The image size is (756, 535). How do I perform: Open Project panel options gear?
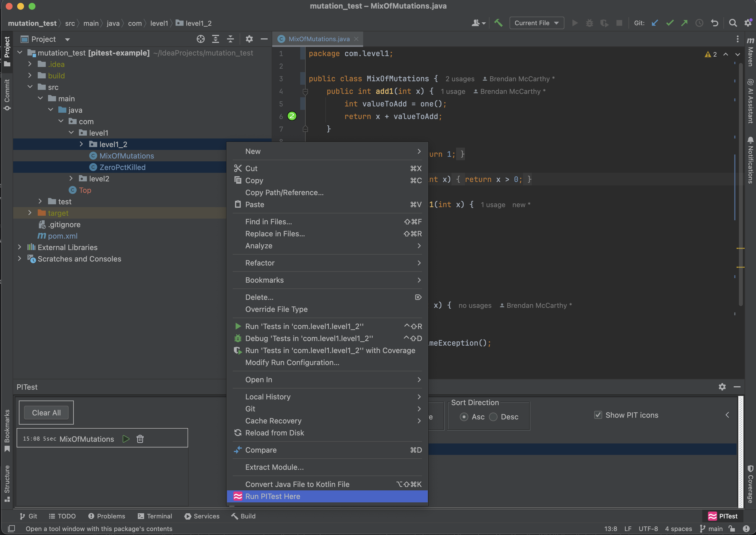click(x=249, y=39)
